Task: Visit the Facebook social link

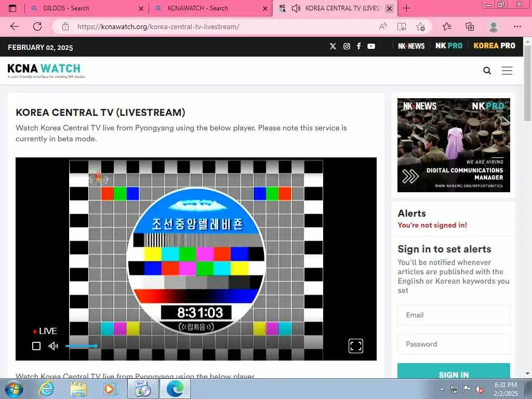Action: pyautogui.click(x=358, y=46)
